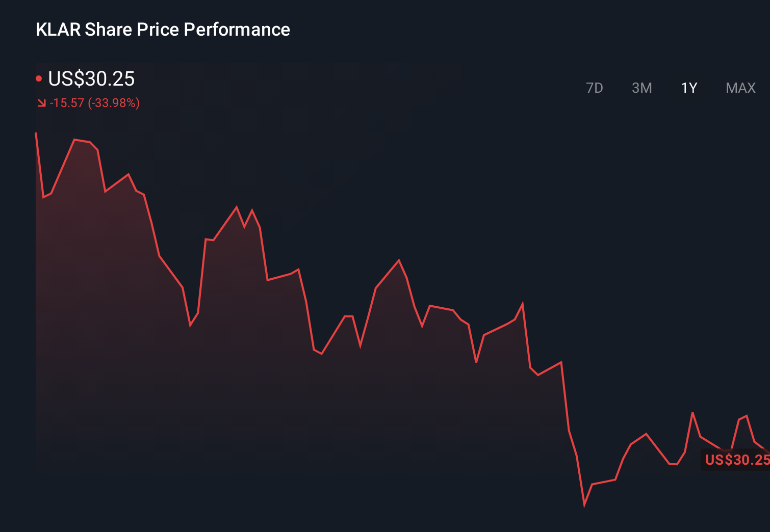Switch to the 3M chart view

pos(642,88)
